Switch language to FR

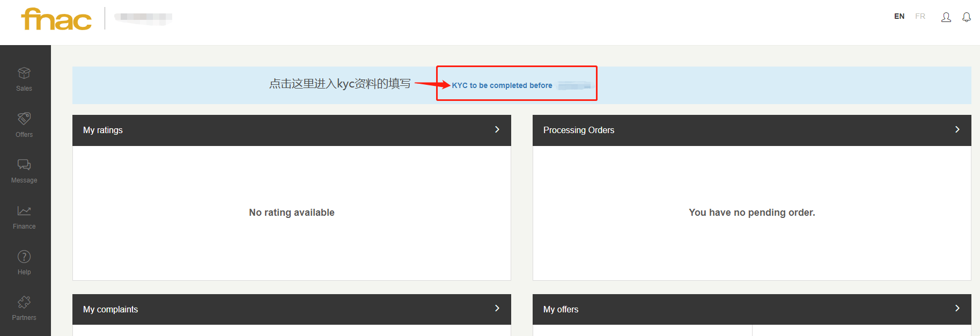pos(920,17)
